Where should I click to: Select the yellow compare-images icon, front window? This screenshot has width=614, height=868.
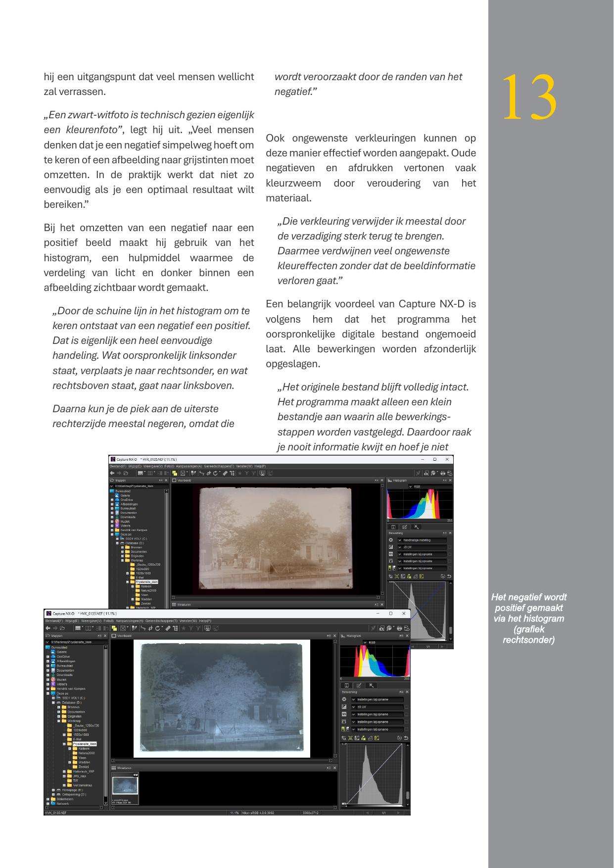coord(114,628)
